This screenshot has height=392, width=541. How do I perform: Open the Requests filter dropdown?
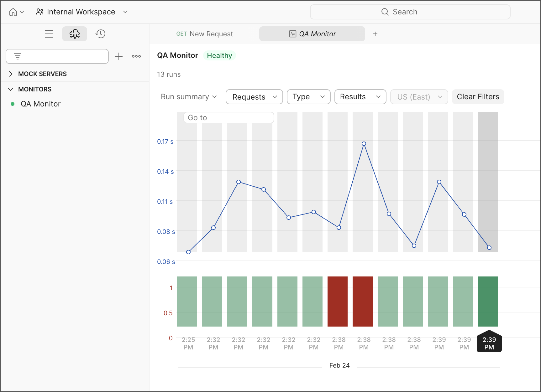click(x=254, y=97)
